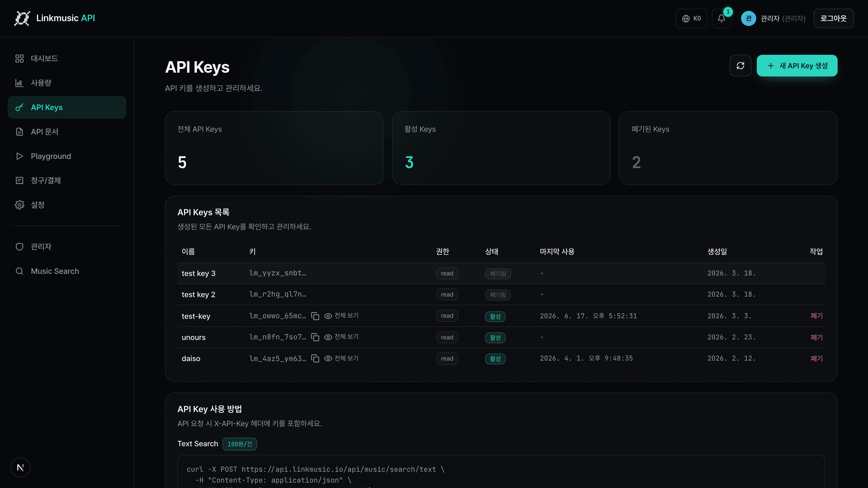Open API 문서 in the sidebar
The width and height of the screenshot is (868, 488).
click(x=67, y=132)
